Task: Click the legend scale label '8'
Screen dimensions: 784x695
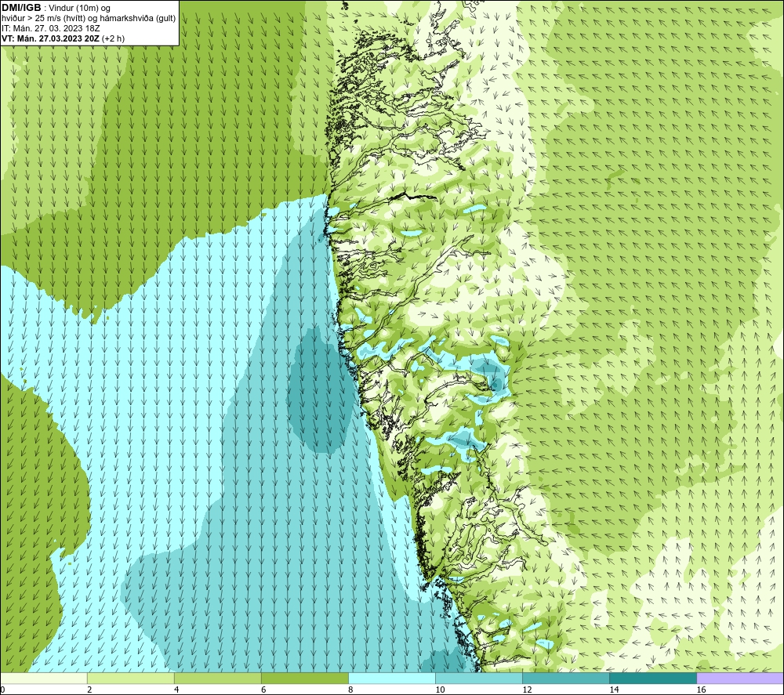Action: click(x=350, y=690)
